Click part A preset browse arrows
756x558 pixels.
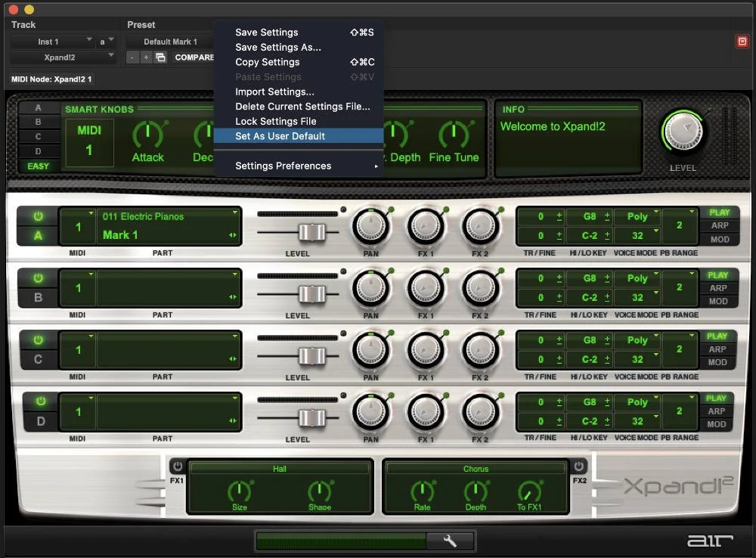click(x=233, y=235)
